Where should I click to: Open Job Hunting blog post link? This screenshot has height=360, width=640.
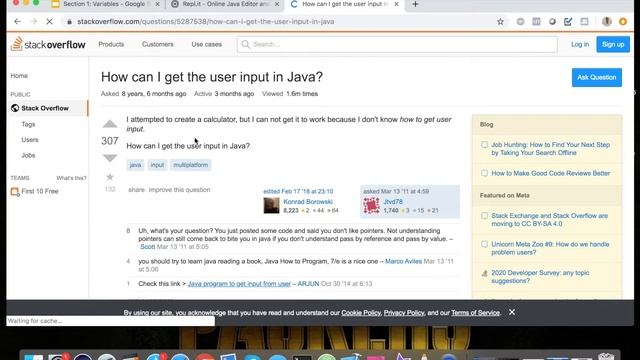click(551, 149)
